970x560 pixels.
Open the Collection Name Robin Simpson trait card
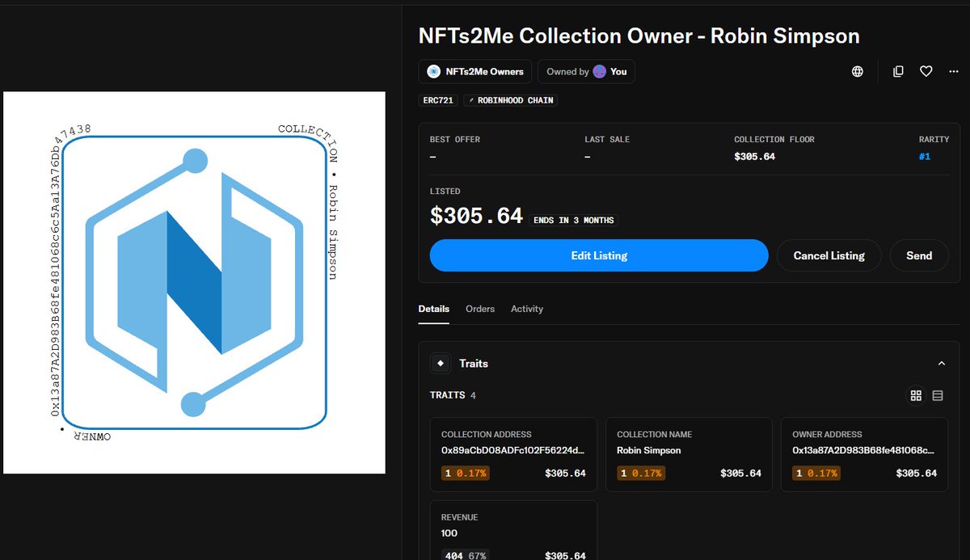coord(689,454)
